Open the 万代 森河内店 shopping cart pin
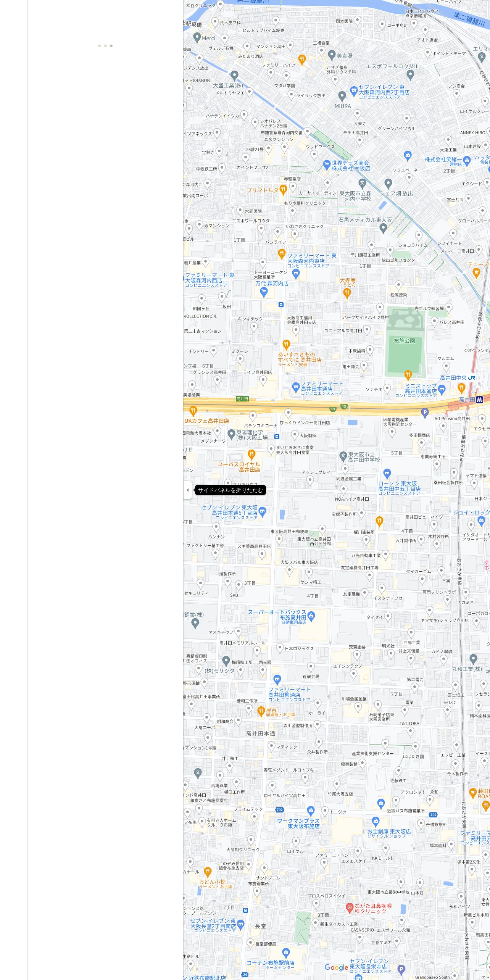Screen dimensions: 490x980 point(263,292)
